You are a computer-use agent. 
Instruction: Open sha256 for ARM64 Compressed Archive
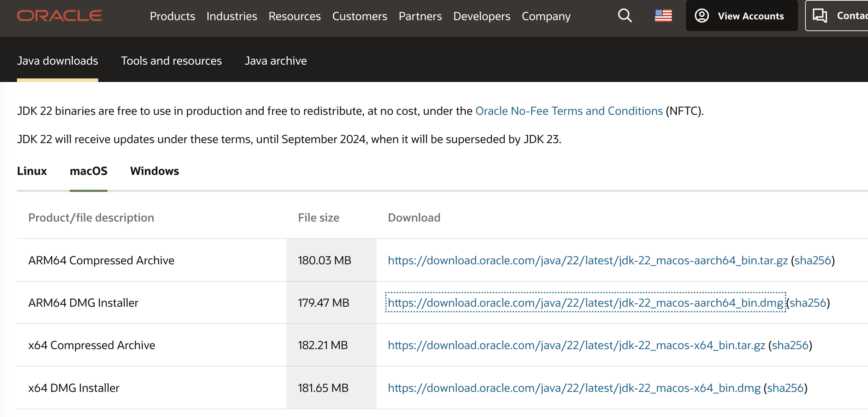pyautogui.click(x=813, y=260)
